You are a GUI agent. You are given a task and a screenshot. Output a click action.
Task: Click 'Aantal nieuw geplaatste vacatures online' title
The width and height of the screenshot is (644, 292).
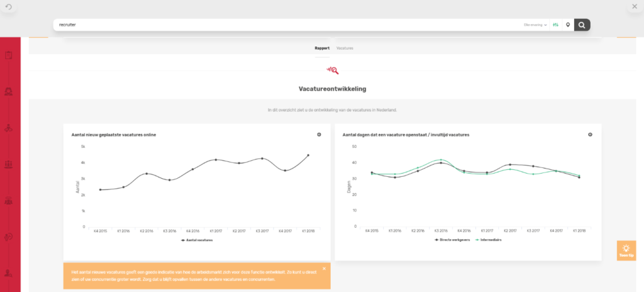[x=114, y=135]
